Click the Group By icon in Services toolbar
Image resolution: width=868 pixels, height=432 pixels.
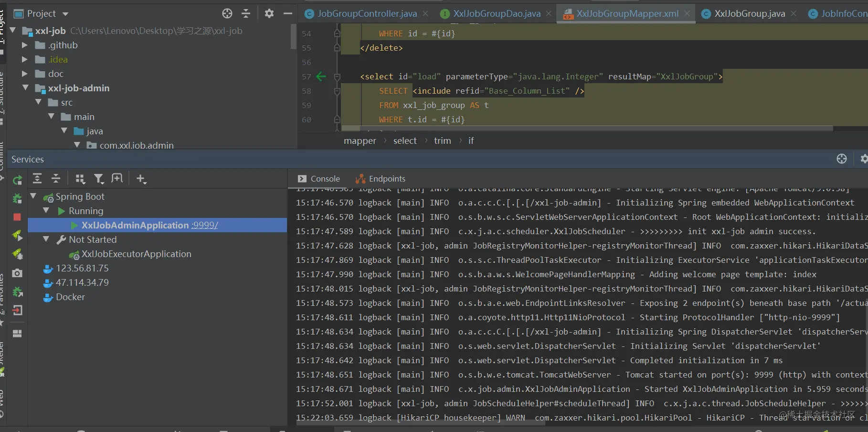tap(80, 179)
